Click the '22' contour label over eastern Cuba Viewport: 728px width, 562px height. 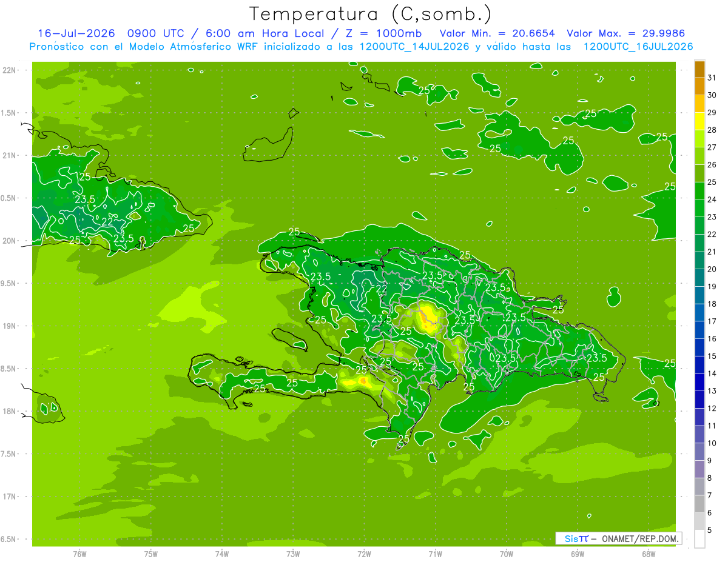tap(107, 221)
